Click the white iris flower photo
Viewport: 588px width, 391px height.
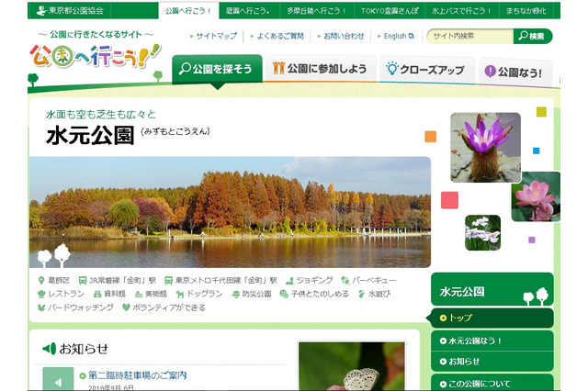pos(482,232)
